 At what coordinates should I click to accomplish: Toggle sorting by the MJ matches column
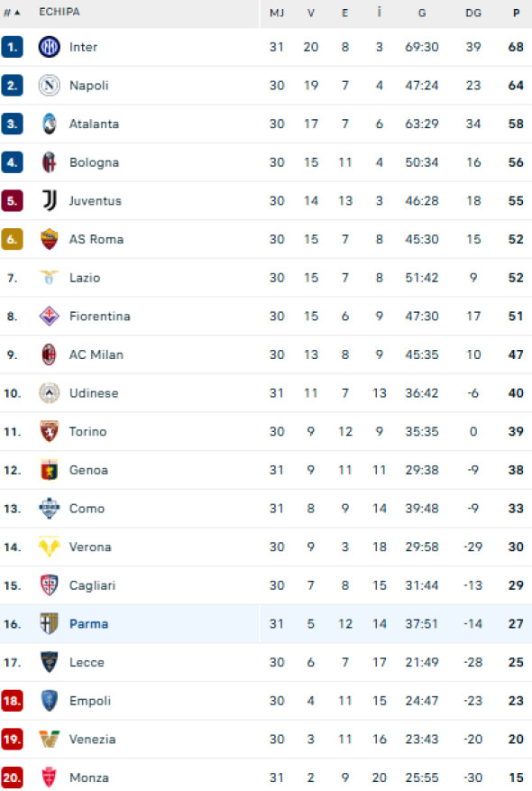click(x=277, y=13)
